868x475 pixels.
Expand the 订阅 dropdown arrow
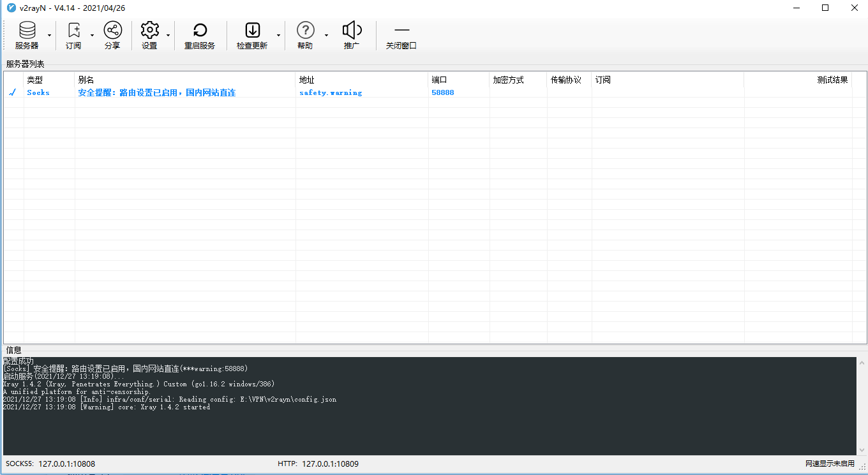92,35
